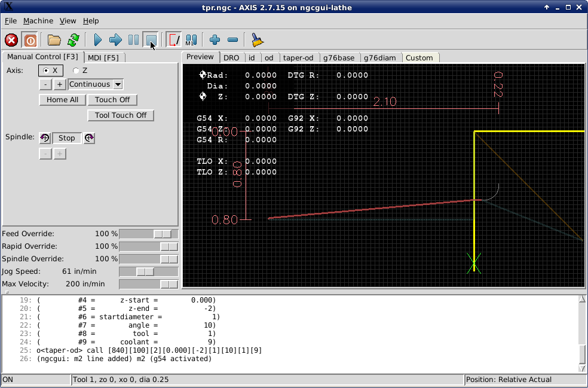Toggle skip lines with slash
Screen dimensions: 588x388
pyautogui.click(x=173, y=40)
